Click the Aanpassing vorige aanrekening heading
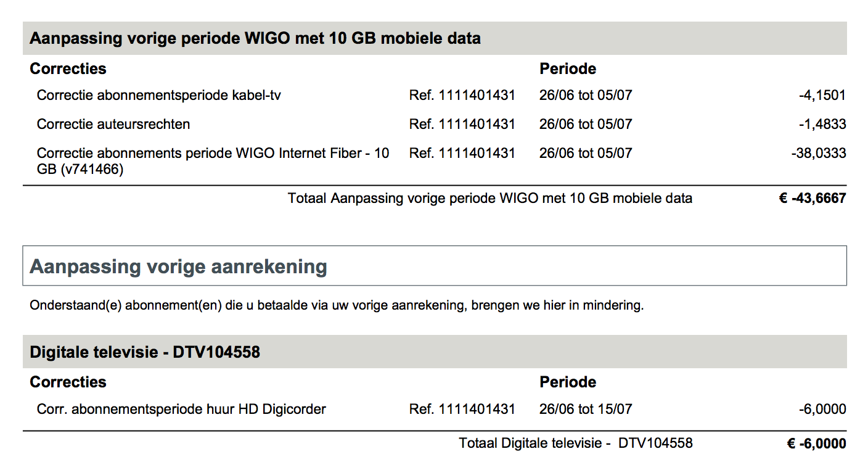 pos(178,266)
